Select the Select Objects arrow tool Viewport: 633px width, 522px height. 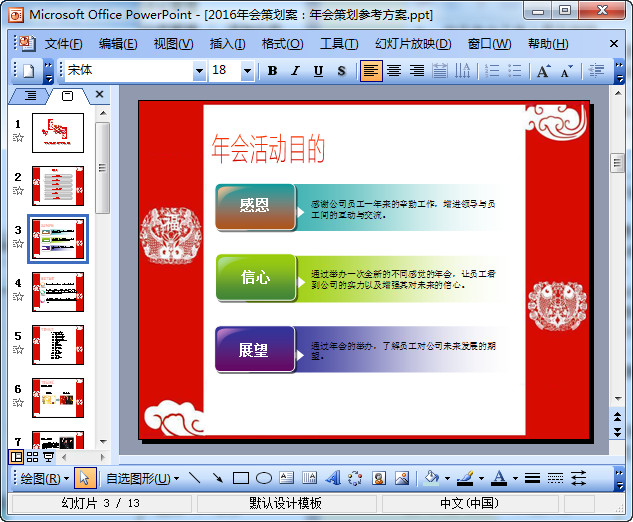[x=84, y=478]
